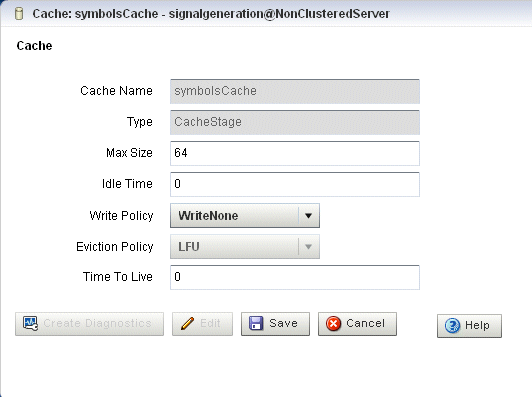This screenshot has width=532, height=397.
Task: Click the cache cylinder icon in title bar
Action: pos(19,14)
